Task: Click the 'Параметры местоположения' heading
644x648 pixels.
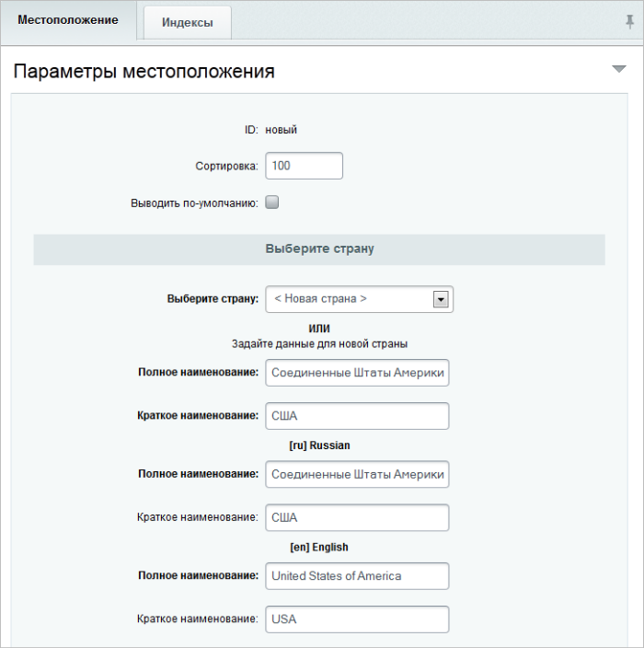Action: (144, 71)
